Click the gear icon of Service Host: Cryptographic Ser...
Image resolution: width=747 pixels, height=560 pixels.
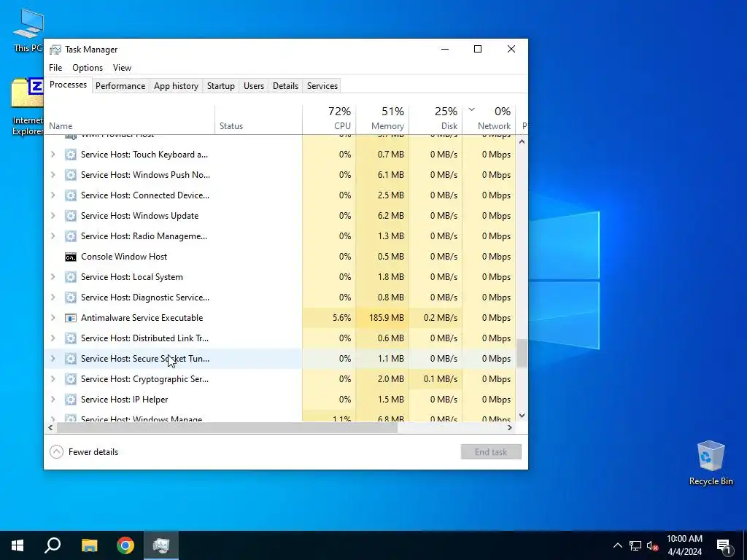(x=71, y=379)
